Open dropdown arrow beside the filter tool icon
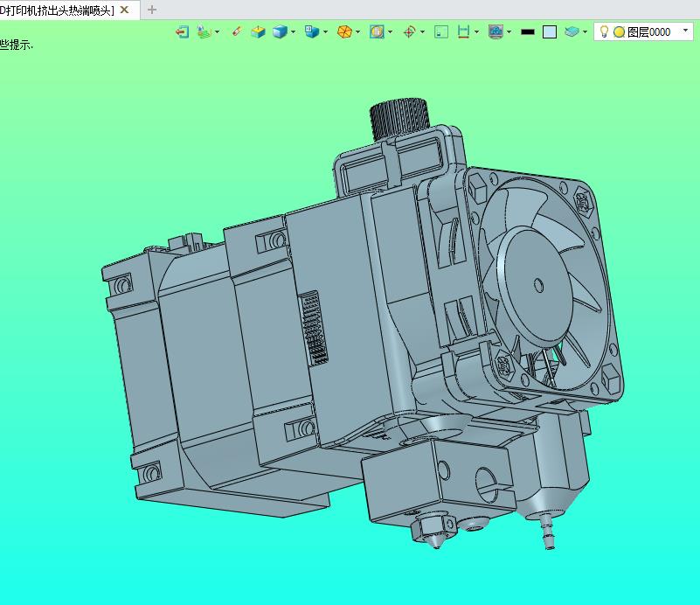The image size is (700, 605). [x=217, y=32]
